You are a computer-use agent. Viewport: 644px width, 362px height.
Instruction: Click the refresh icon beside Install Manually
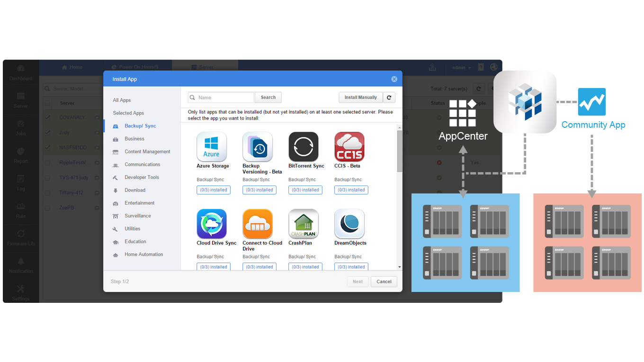[x=389, y=97]
